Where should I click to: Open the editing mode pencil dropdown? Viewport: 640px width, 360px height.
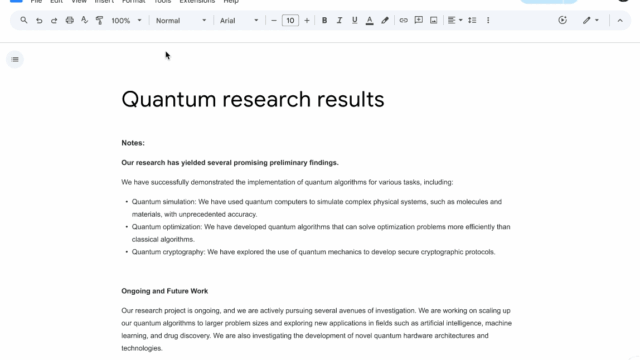tap(591, 20)
